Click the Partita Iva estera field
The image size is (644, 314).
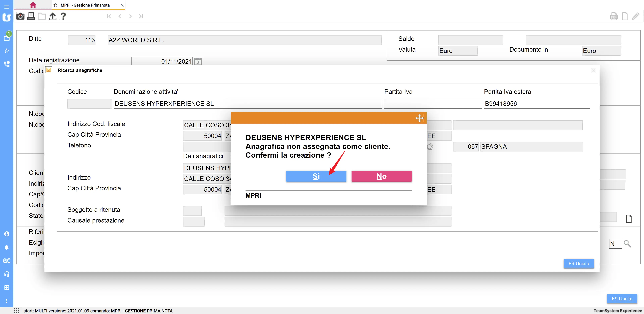pyautogui.click(x=537, y=104)
